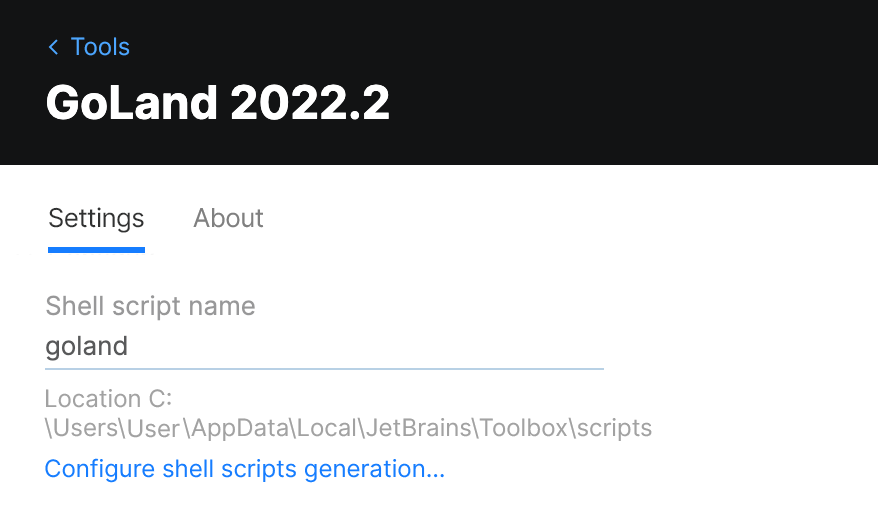The height and width of the screenshot is (530, 878).
Task: Click the word "GoLand" in the title
Action: coord(132,103)
